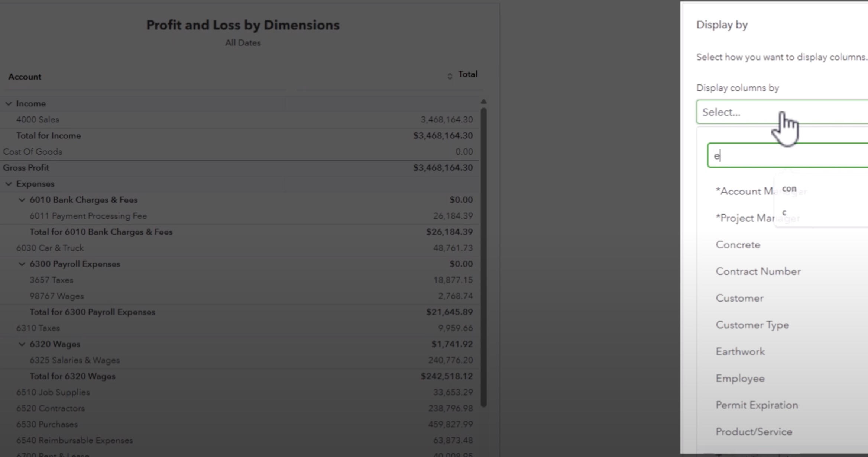Click the 'con' autocomplete suggestion
The image size is (868, 457).
pyautogui.click(x=789, y=189)
